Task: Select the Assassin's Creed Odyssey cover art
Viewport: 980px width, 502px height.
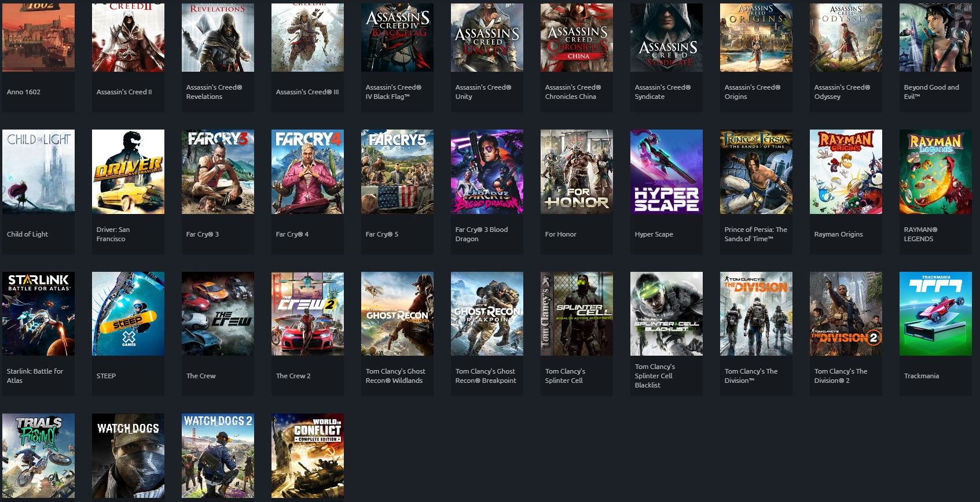Action: 846,38
